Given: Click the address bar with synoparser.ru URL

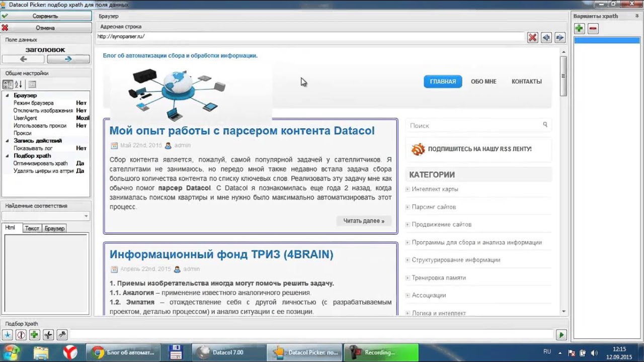Looking at the screenshot, I should coord(310,37).
